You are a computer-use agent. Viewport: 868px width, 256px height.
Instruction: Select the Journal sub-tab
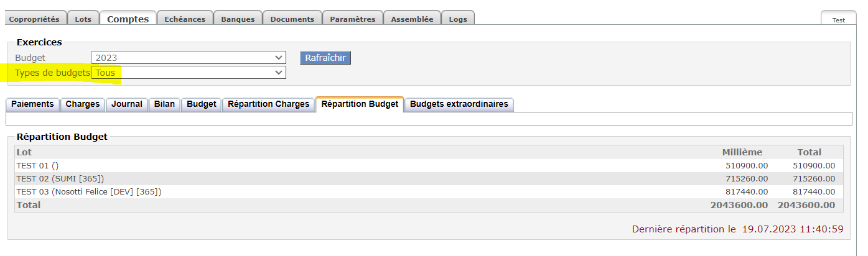click(127, 104)
